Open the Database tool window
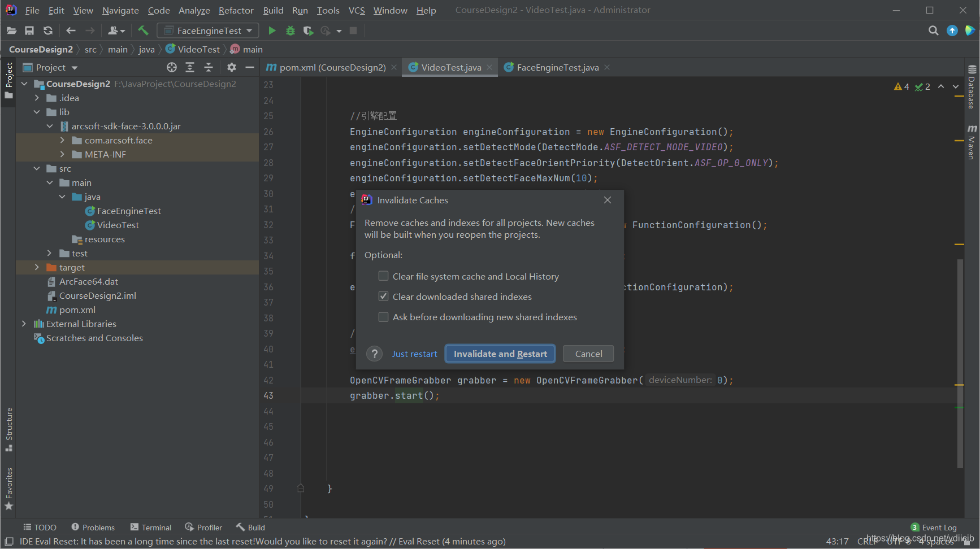The width and height of the screenshot is (980, 549). coord(972,87)
